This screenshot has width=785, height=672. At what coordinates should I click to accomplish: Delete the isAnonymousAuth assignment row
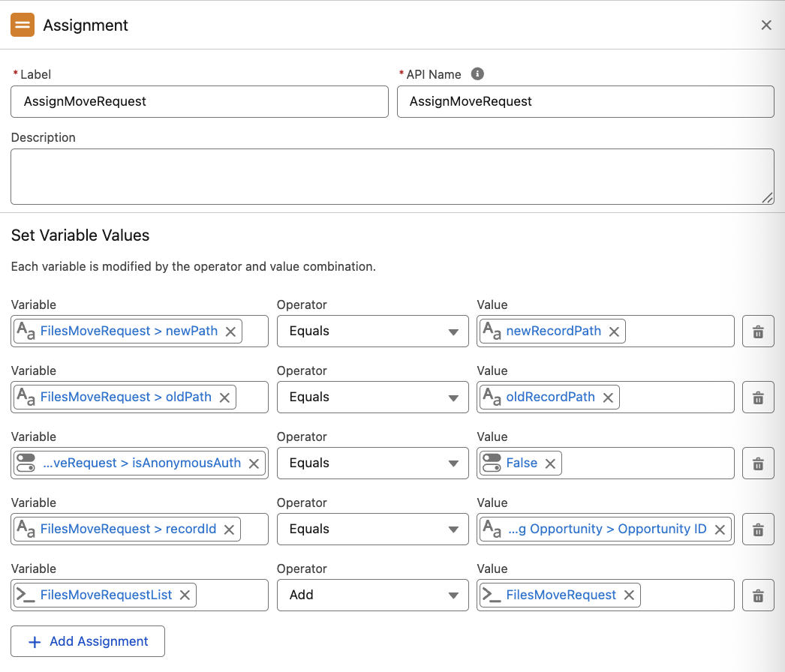(758, 463)
